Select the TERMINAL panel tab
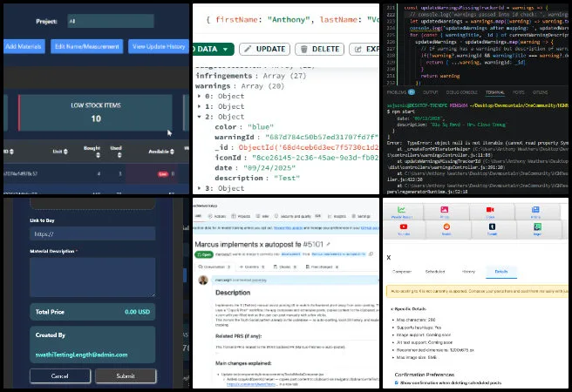The width and height of the screenshot is (572, 392). pyautogui.click(x=494, y=92)
